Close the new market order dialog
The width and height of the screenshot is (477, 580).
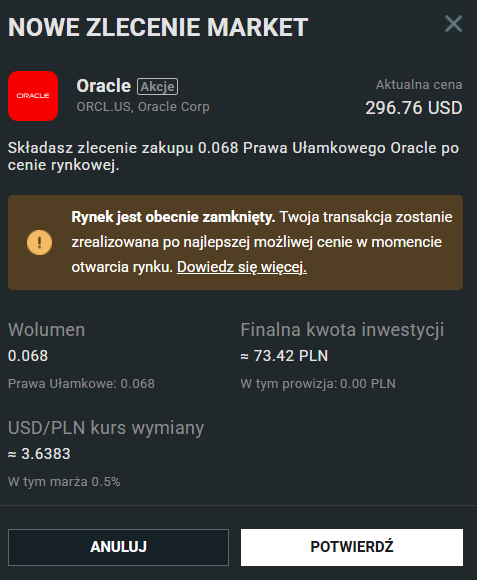tap(453, 24)
